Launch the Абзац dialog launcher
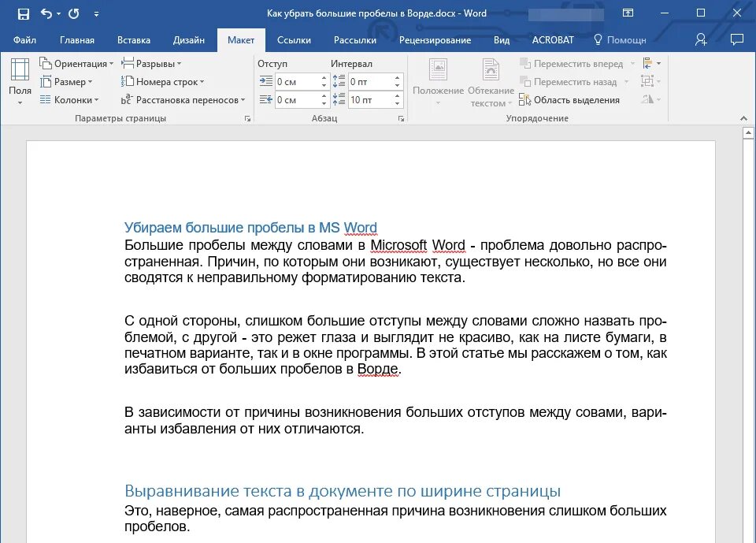 (401, 119)
